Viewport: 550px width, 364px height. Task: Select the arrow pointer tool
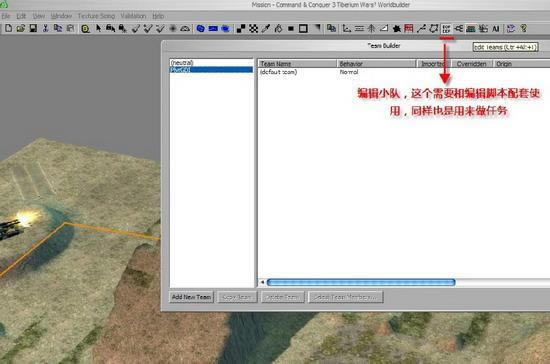pos(98,28)
